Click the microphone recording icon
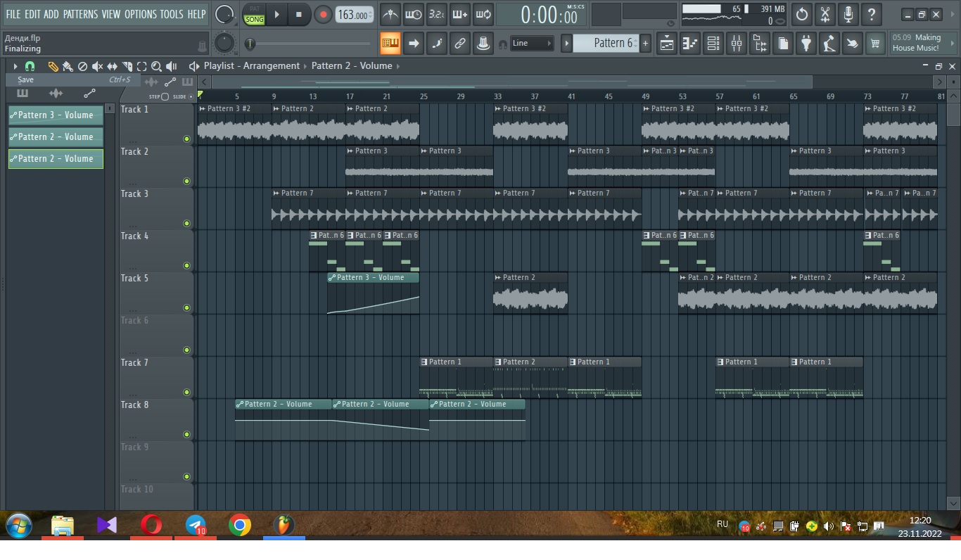The width and height of the screenshot is (961, 560). pos(848,14)
